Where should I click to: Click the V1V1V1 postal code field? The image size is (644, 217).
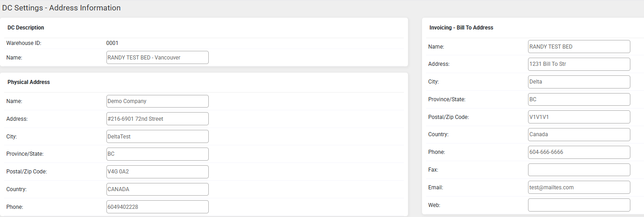pyautogui.click(x=579, y=117)
